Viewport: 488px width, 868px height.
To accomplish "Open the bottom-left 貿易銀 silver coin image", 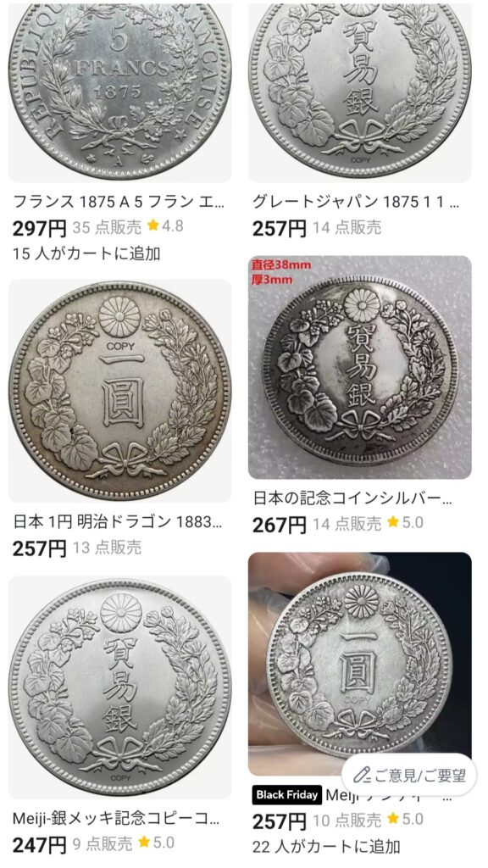I will (120, 687).
